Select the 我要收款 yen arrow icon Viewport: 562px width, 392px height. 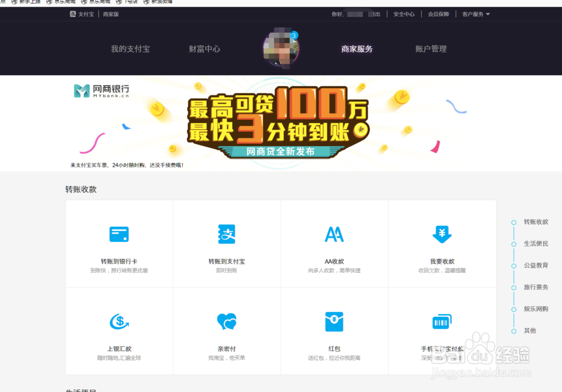pos(442,235)
